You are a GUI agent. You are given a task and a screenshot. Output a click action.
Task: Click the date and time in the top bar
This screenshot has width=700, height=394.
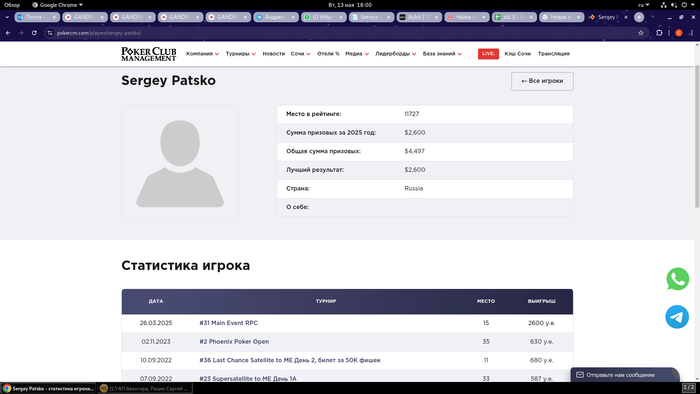coord(350,5)
